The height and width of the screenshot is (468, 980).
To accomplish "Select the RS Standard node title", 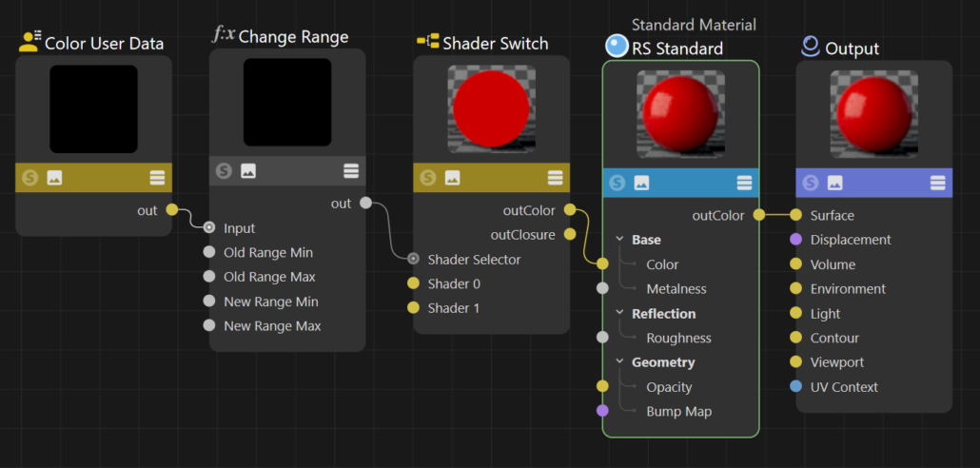I will pyautogui.click(x=676, y=49).
